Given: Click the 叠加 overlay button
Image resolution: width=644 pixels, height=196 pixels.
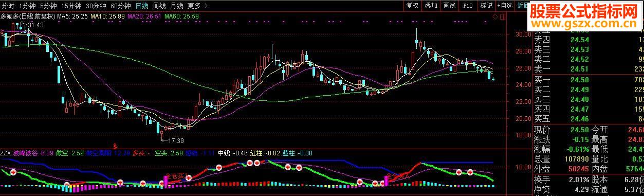Looking at the screenshot, I should [431, 6].
